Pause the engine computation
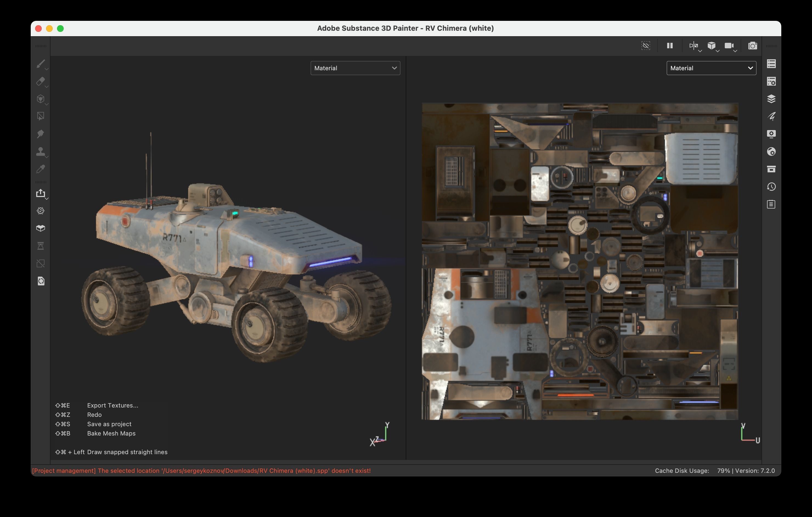Image resolution: width=812 pixels, height=517 pixels. (x=670, y=46)
